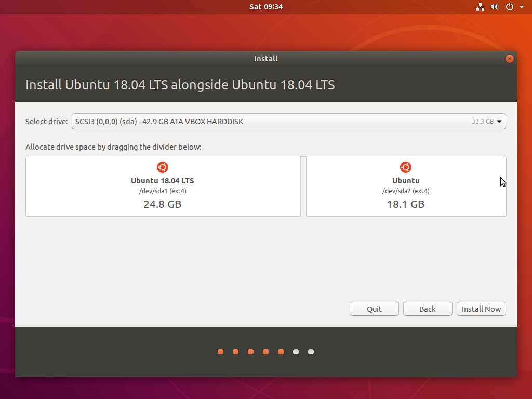Screen dimensions: 532x399
Task: Click the partition divider handle between partitions
Action: [303, 187]
